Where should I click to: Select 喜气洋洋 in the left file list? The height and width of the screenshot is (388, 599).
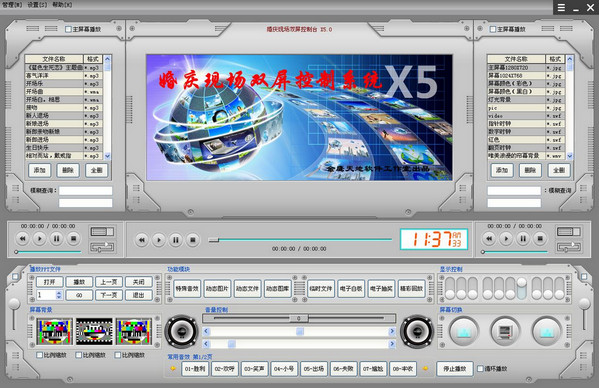pyautogui.click(x=54, y=76)
